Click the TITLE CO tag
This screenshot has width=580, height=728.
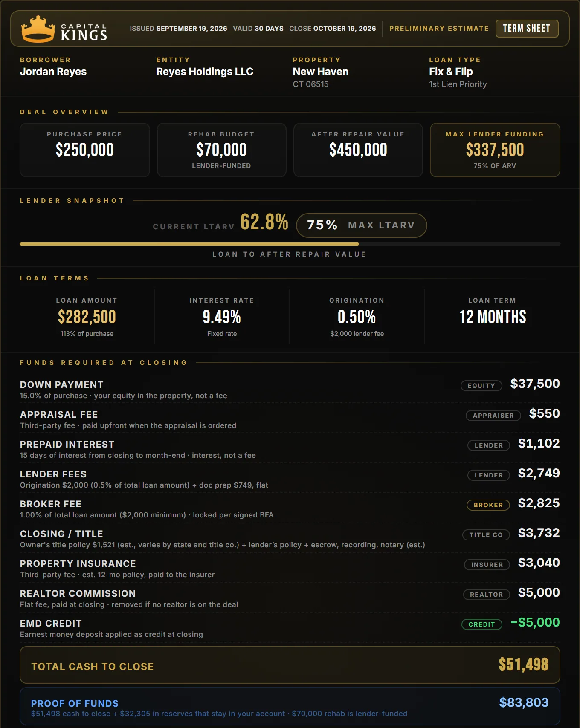point(486,535)
